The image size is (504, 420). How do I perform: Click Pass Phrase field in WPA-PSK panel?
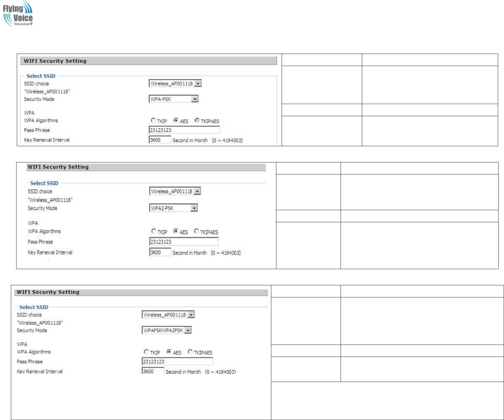184,130
